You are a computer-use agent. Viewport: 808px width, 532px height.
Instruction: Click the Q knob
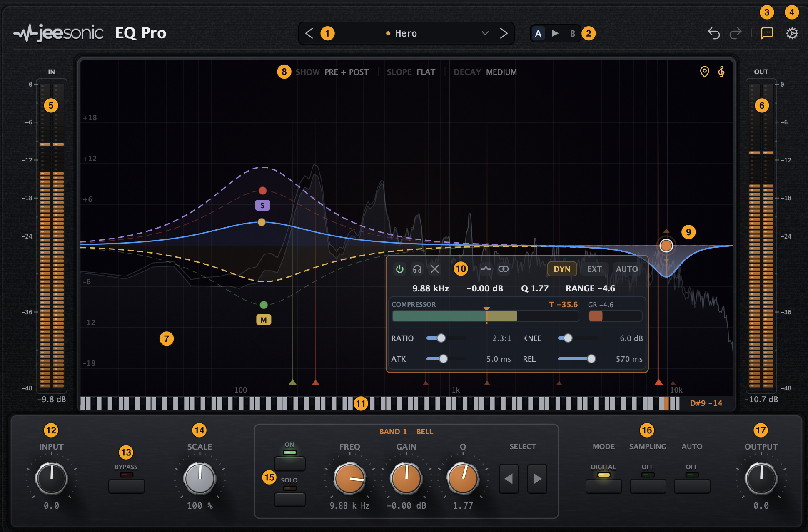[463, 478]
